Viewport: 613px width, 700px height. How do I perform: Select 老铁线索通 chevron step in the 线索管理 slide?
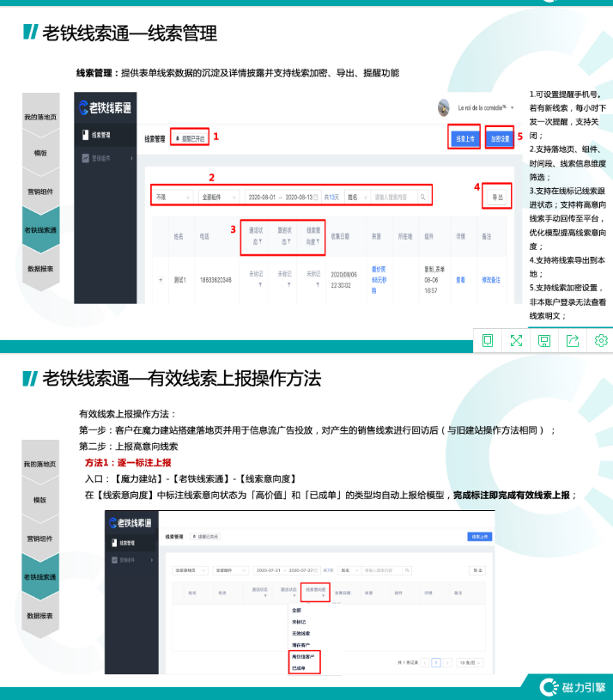(x=40, y=230)
